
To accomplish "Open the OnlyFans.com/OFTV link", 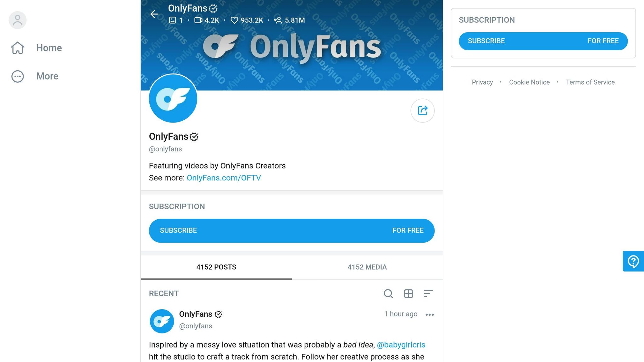I will coord(224,178).
